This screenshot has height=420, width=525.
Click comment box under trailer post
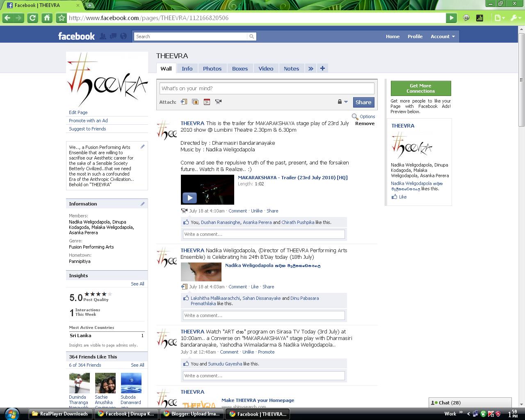click(x=264, y=234)
